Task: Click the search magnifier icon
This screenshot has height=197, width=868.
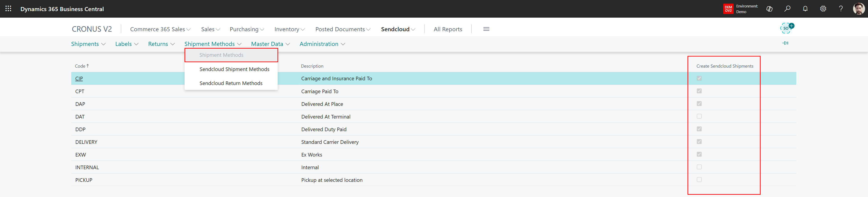Action: pos(787,9)
